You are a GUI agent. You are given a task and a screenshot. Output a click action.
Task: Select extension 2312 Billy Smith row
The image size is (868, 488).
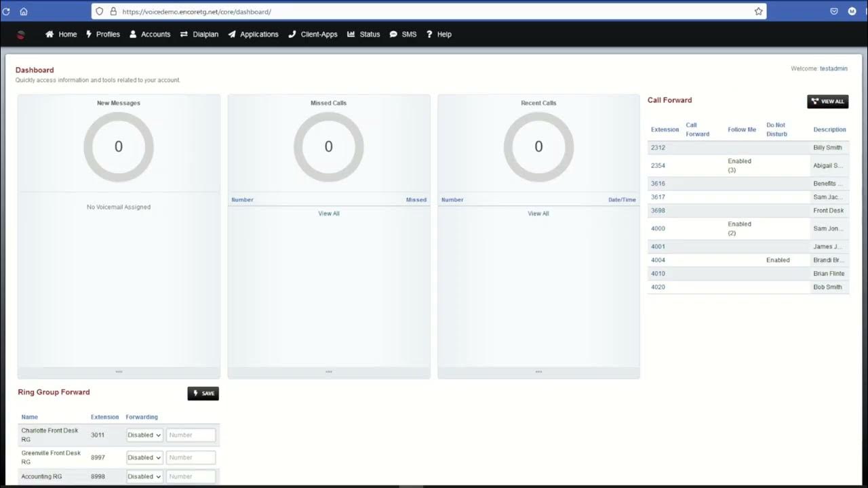pos(748,148)
